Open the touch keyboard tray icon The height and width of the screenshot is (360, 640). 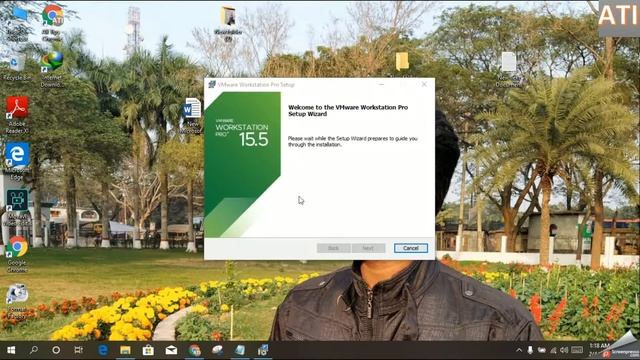pos(577,350)
